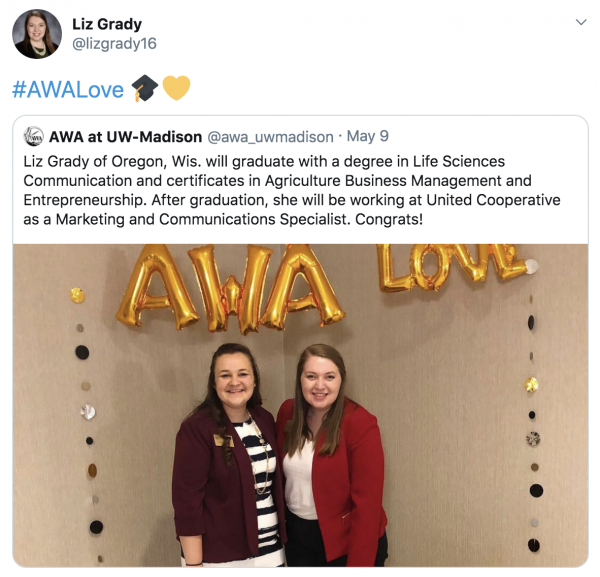This screenshot has width=600, height=577.
Task: Click the left dotted garland decoration
Action: point(86,421)
